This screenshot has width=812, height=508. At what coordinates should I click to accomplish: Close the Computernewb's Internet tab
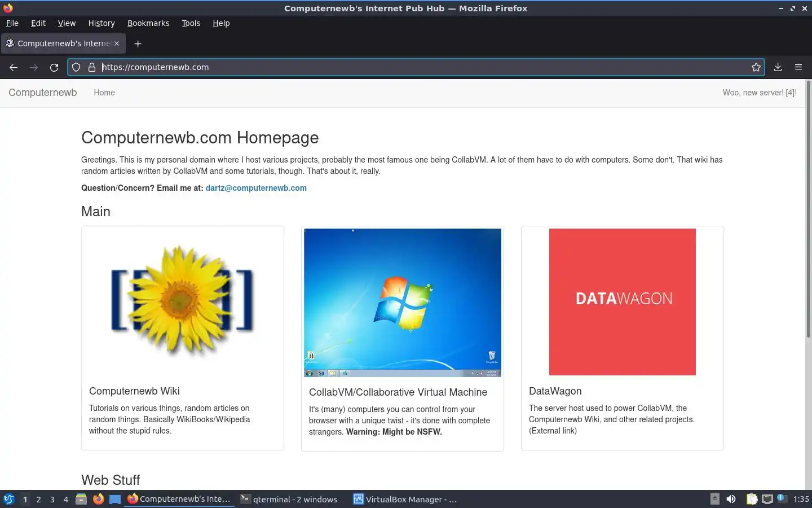tap(117, 43)
